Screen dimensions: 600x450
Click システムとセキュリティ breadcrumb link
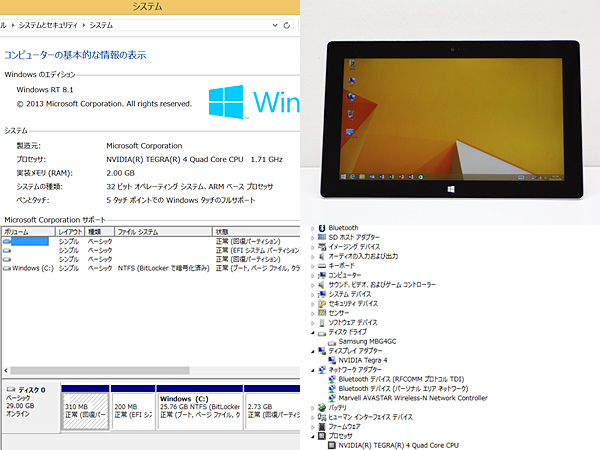click(48, 26)
